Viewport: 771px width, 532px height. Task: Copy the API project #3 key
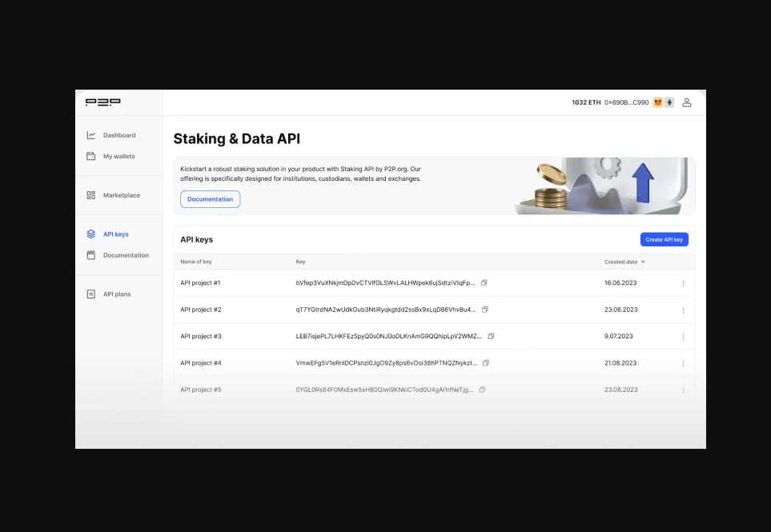pos(491,336)
